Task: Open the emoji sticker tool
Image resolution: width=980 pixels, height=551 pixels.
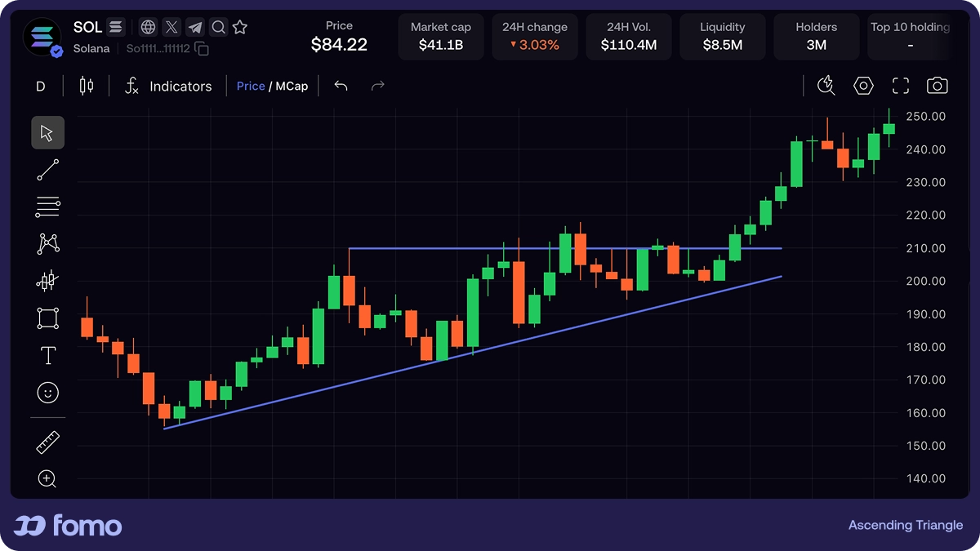Action: click(x=48, y=393)
